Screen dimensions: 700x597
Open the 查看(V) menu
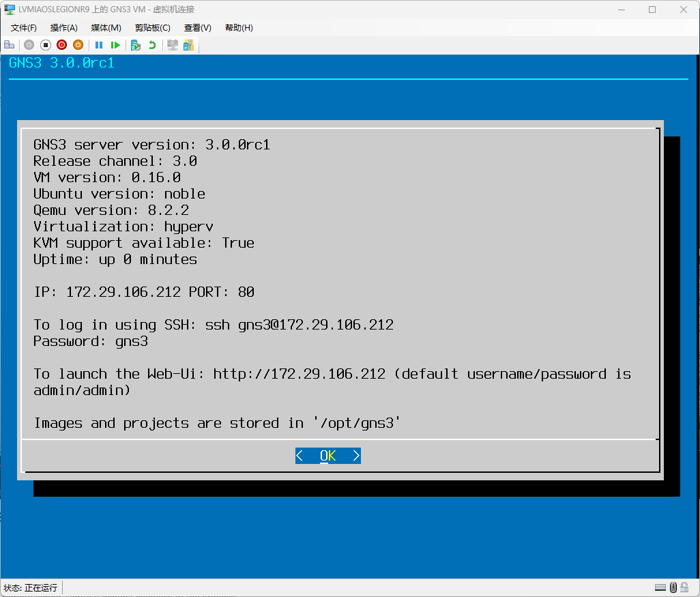click(198, 28)
